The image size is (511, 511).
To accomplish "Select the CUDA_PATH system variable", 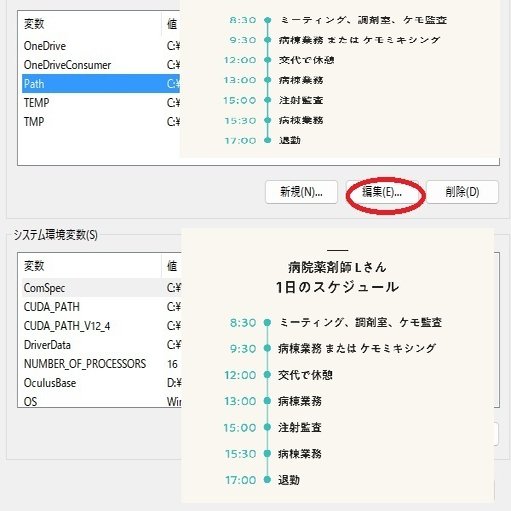I will pos(102,307).
